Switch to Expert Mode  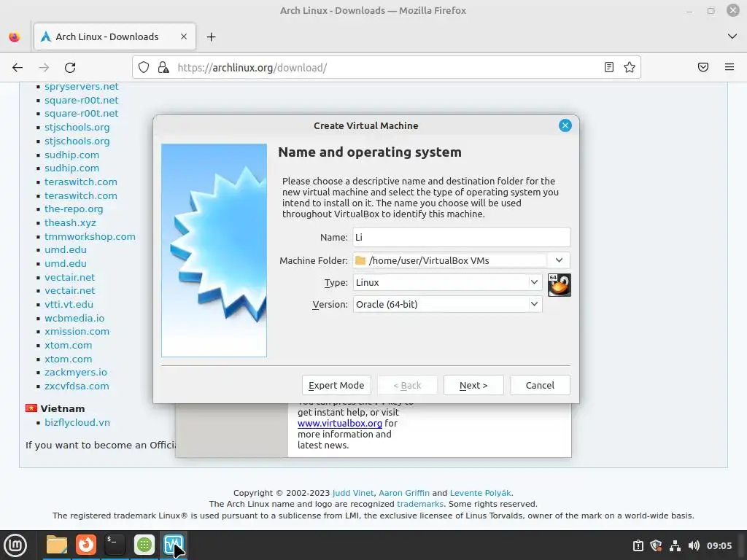coord(336,385)
